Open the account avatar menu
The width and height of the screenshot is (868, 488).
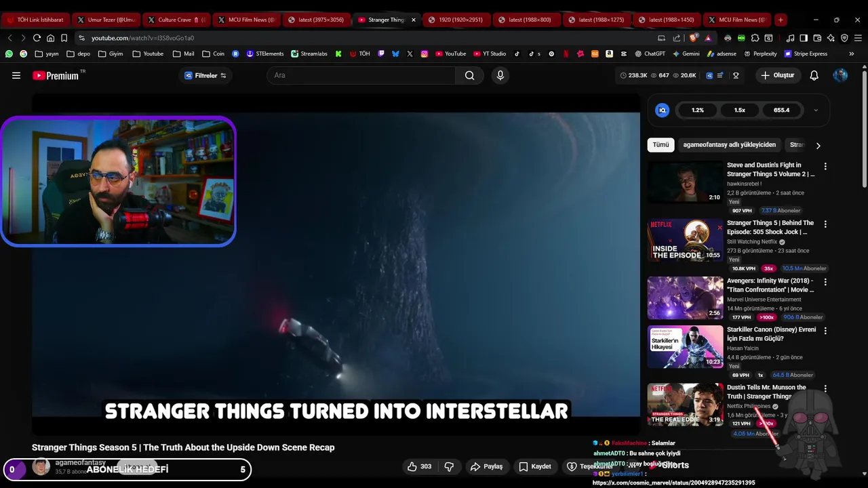point(840,75)
